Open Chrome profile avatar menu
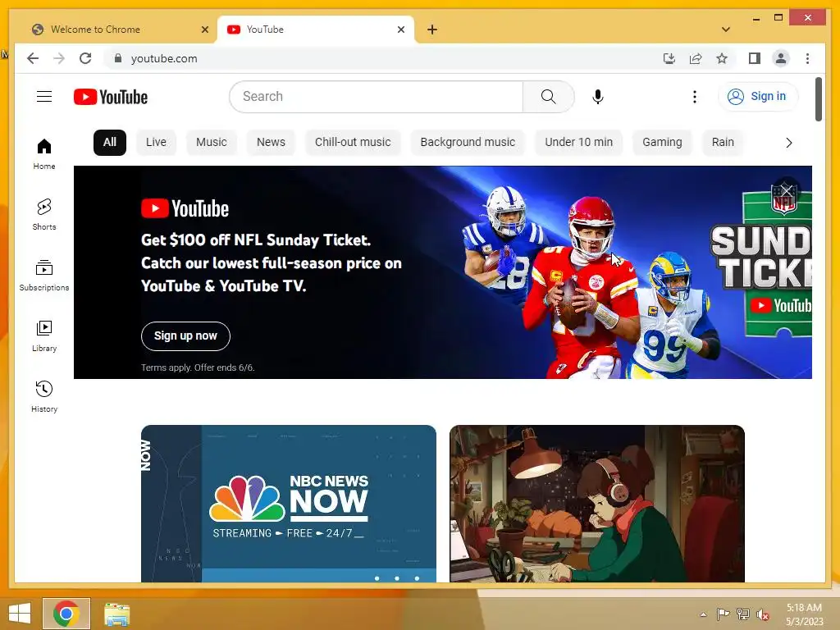The image size is (840, 630). tap(781, 58)
